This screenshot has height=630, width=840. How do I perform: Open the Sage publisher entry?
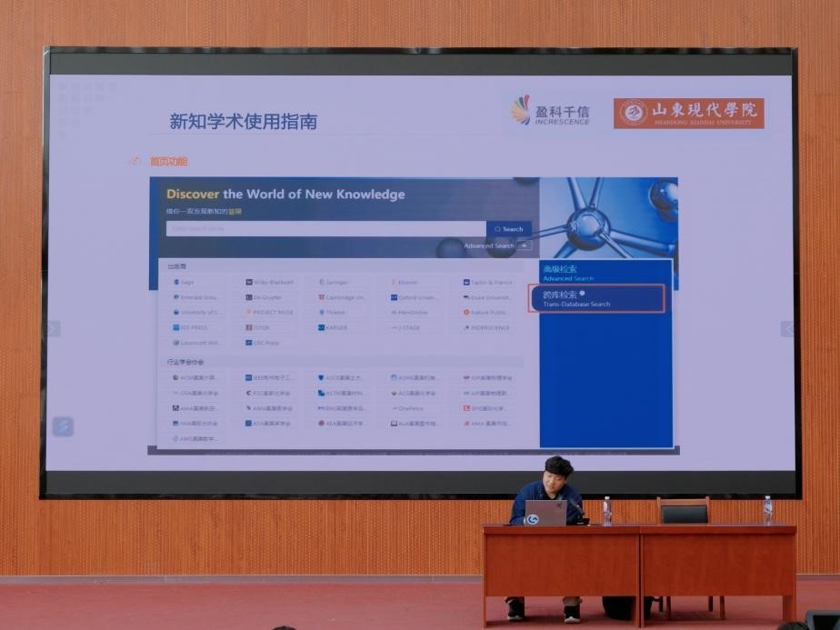coord(185,282)
